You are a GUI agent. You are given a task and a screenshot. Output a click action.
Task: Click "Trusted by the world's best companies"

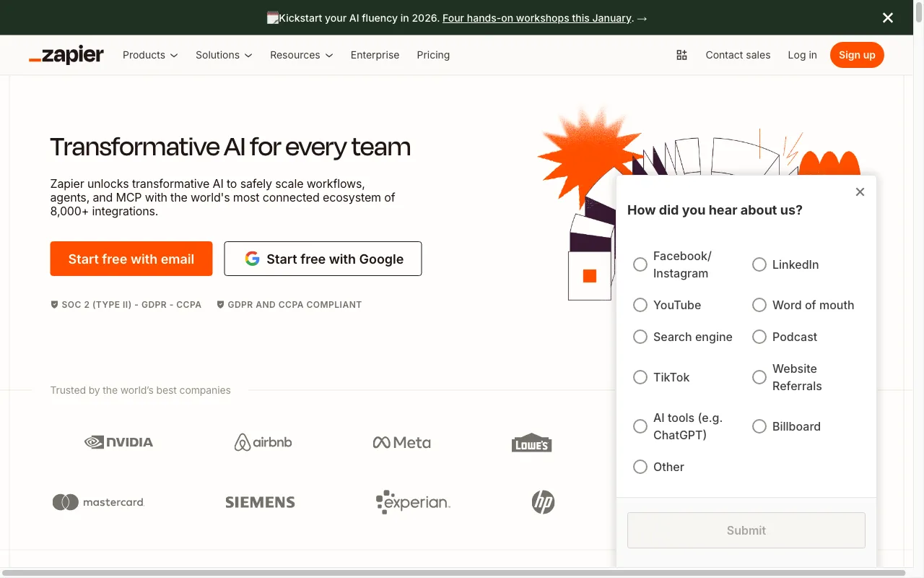141,390
